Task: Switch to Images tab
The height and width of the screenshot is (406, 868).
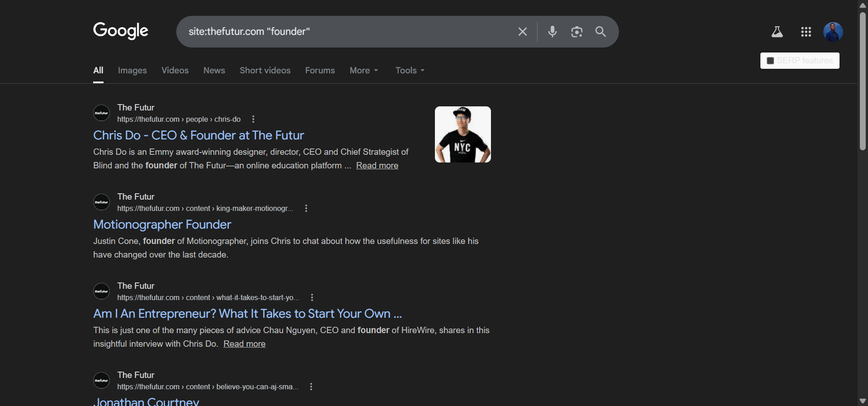Action: coord(132,71)
